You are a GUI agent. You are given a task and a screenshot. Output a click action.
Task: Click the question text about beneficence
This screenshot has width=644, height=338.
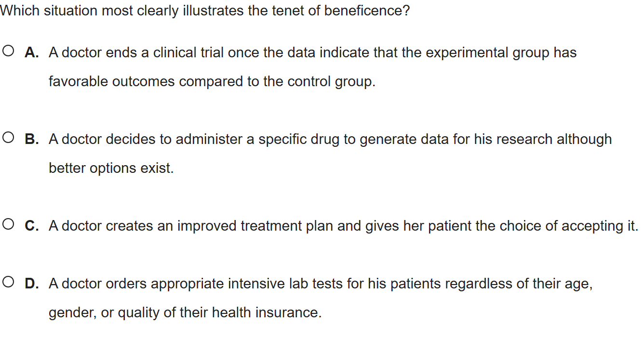205,11
